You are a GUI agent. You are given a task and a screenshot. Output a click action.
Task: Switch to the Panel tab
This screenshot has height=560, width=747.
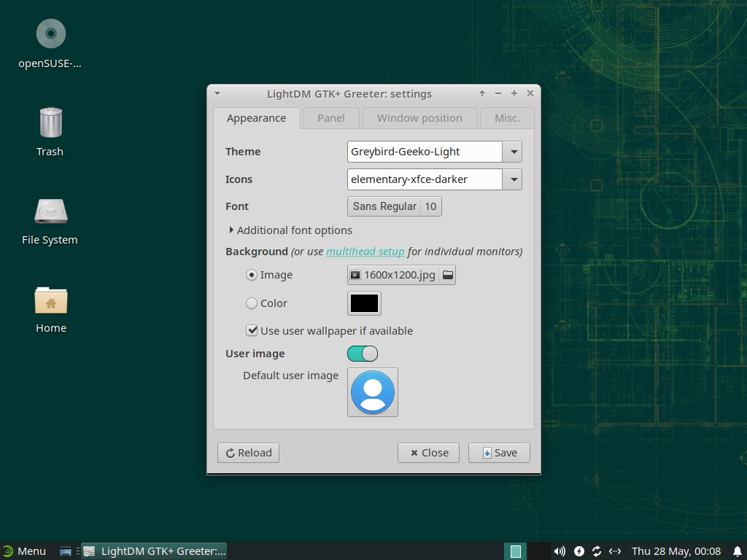330,118
